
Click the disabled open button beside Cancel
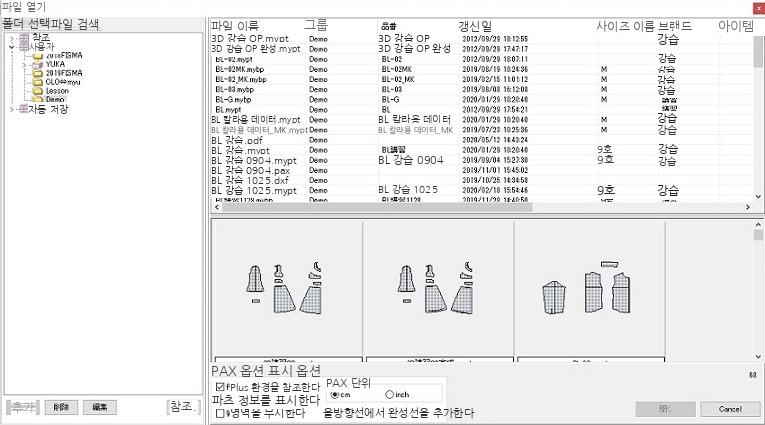pos(665,409)
